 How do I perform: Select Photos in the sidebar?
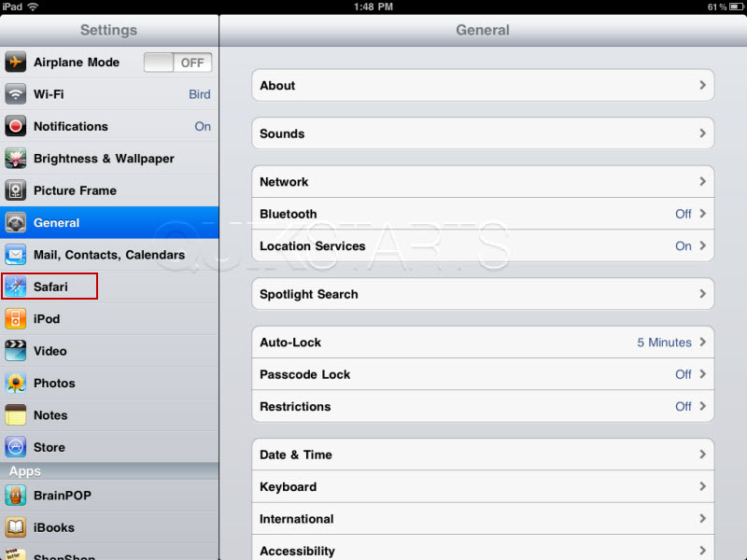109,383
